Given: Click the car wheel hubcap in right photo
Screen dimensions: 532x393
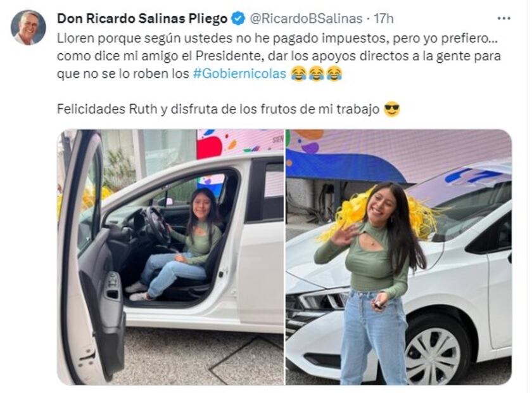Looking at the screenshot, I should 433,356.
